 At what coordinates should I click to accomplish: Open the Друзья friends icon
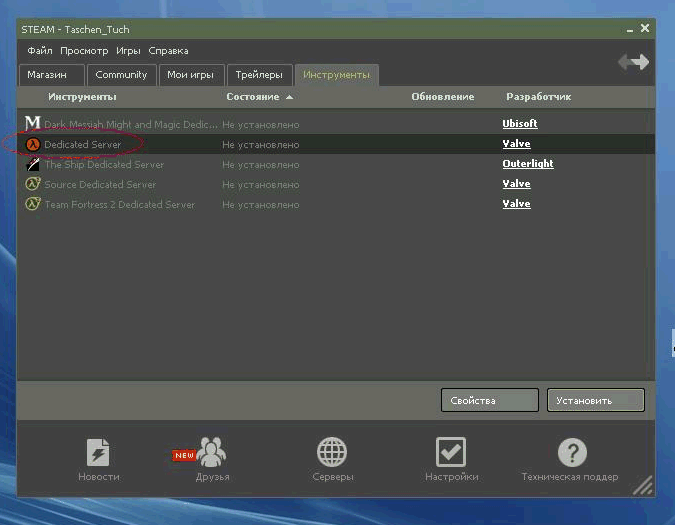click(x=211, y=452)
